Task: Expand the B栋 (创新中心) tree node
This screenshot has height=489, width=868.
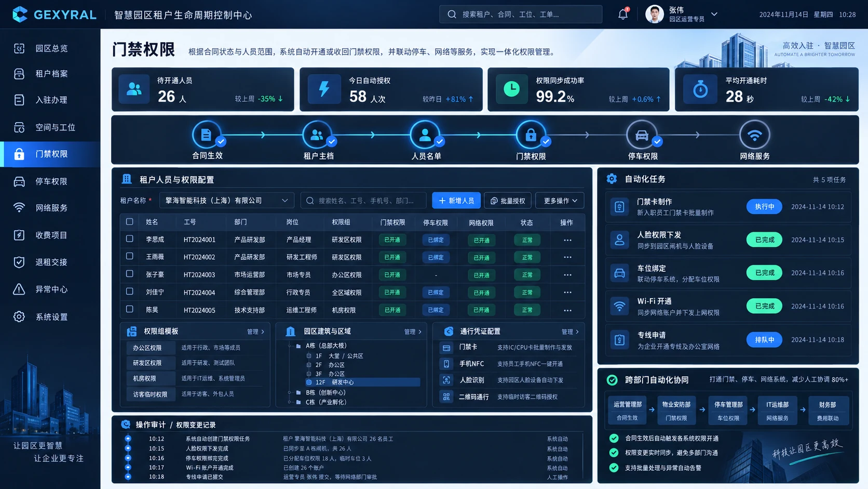Action: [290, 392]
